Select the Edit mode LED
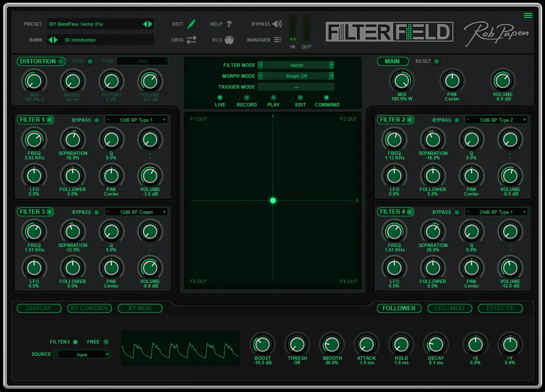545x392 pixels. coord(300,98)
